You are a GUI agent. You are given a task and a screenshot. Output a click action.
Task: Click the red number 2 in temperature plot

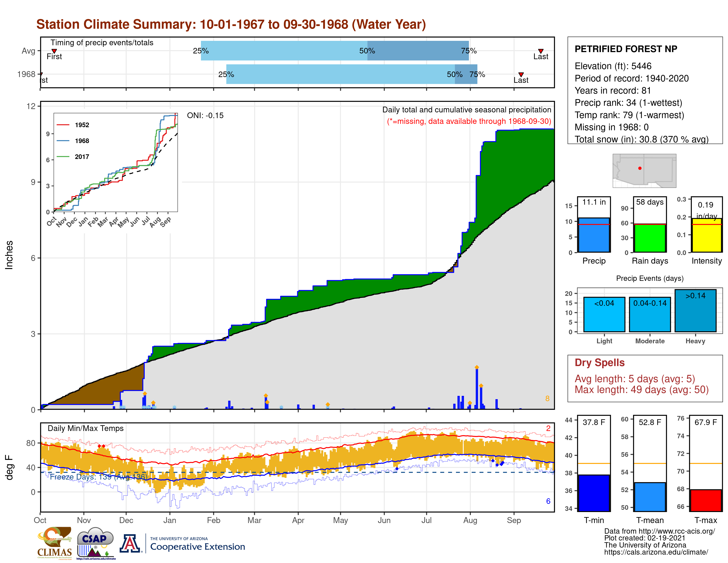coord(548,429)
